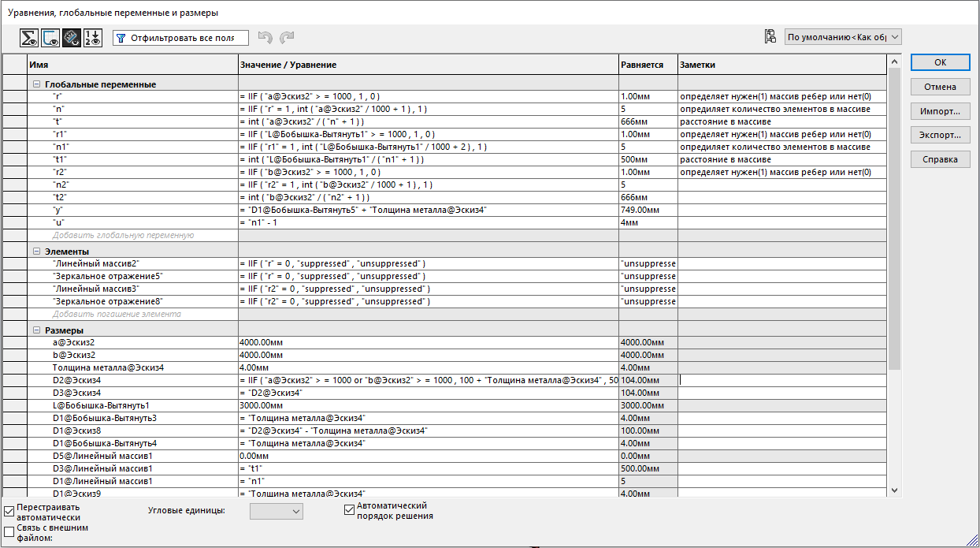Screen dimensions: 980x548
Task: Select dimension 'L@Бобышка-Вытянуть1' name cell
Action: (132, 405)
